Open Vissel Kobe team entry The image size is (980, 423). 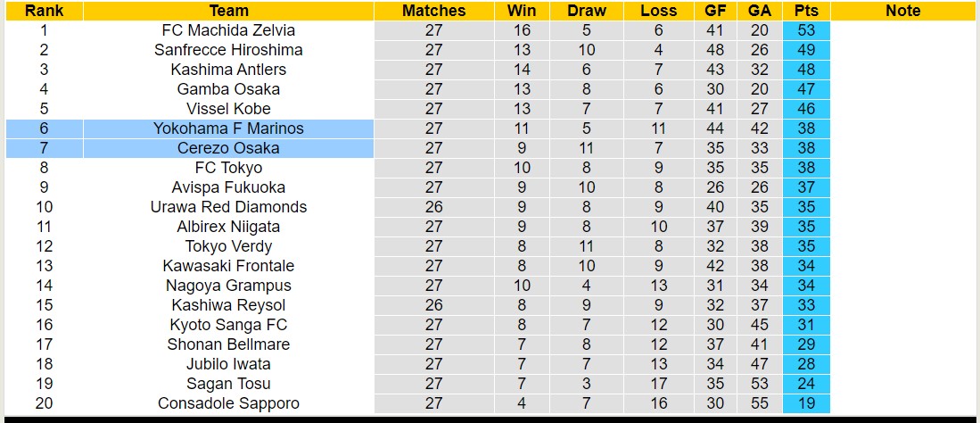pyautogui.click(x=228, y=109)
